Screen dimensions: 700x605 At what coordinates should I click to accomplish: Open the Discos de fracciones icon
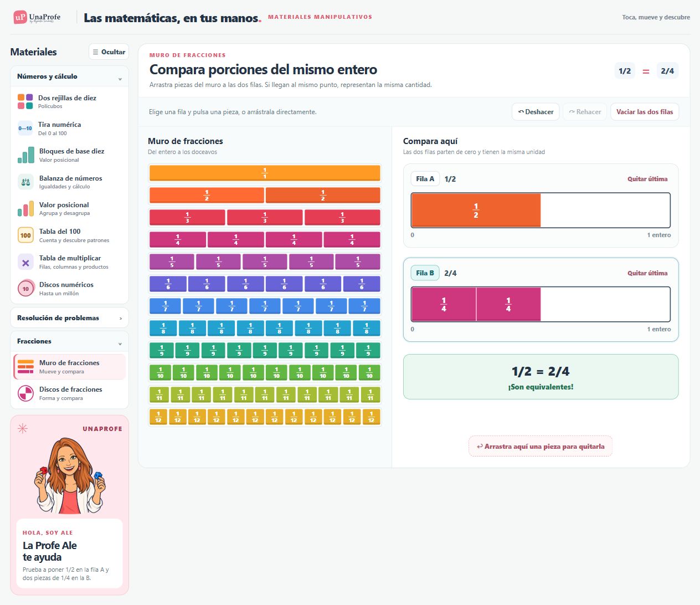tap(25, 393)
